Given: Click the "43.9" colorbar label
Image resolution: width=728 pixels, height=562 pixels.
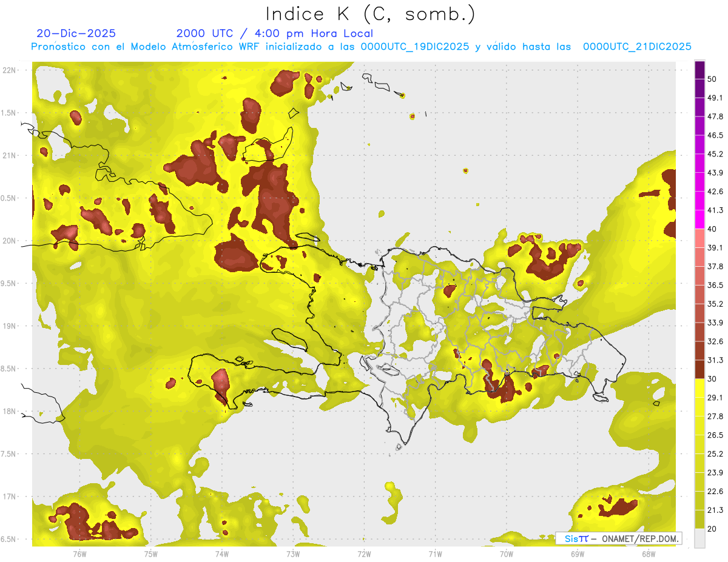Looking at the screenshot, I should click(x=715, y=173).
